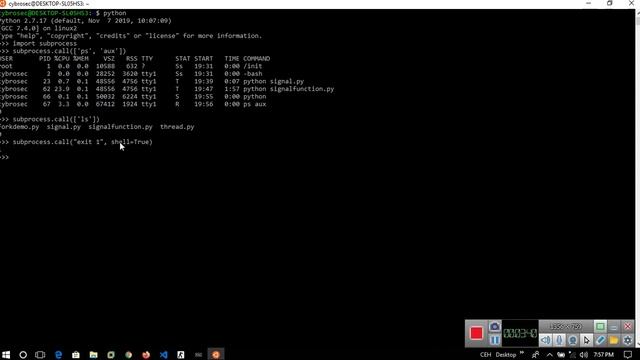Click 'python signal.py' in the ps output
640x360 pixels.
tap(273, 82)
